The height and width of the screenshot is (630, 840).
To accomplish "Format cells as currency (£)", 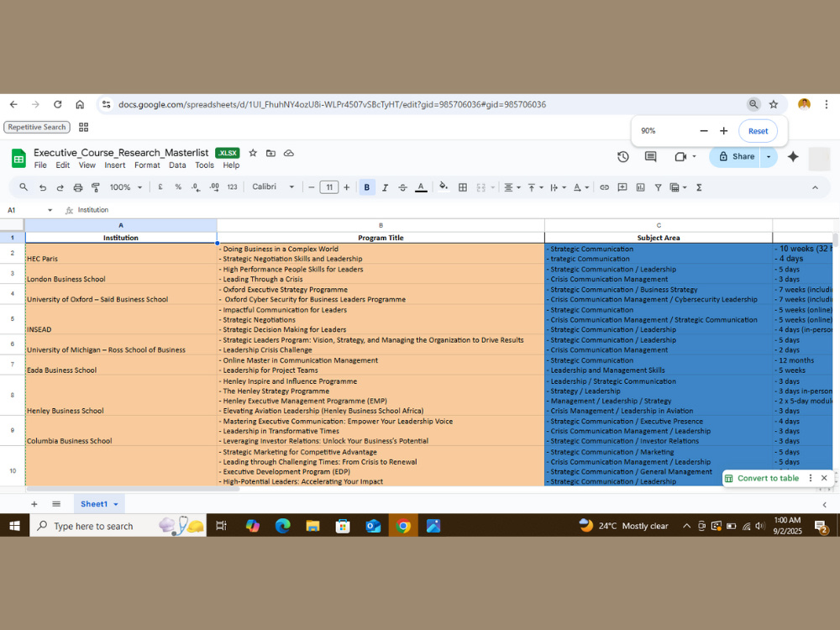I will point(160,187).
